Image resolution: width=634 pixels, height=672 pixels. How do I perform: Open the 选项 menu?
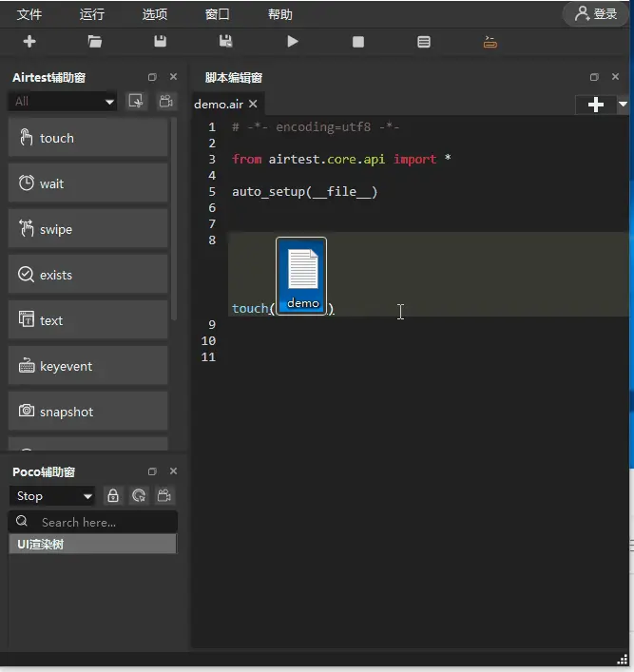pos(155,14)
